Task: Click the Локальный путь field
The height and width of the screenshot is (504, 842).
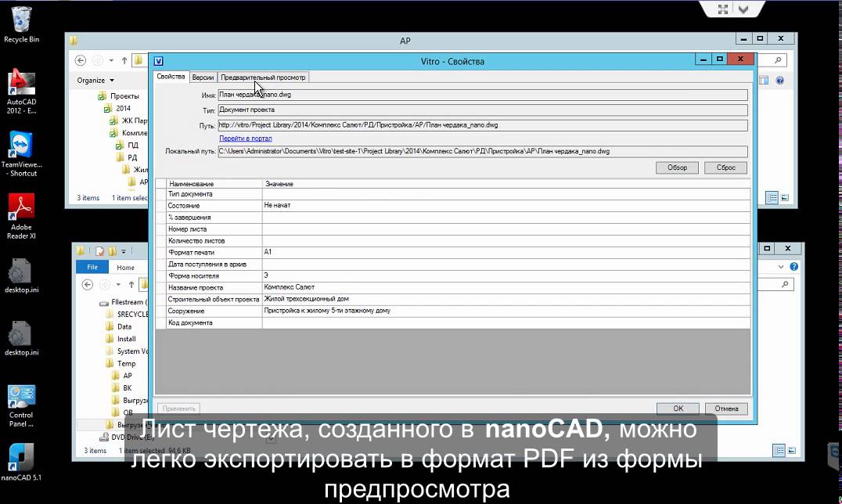Action: (x=482, y=152)
